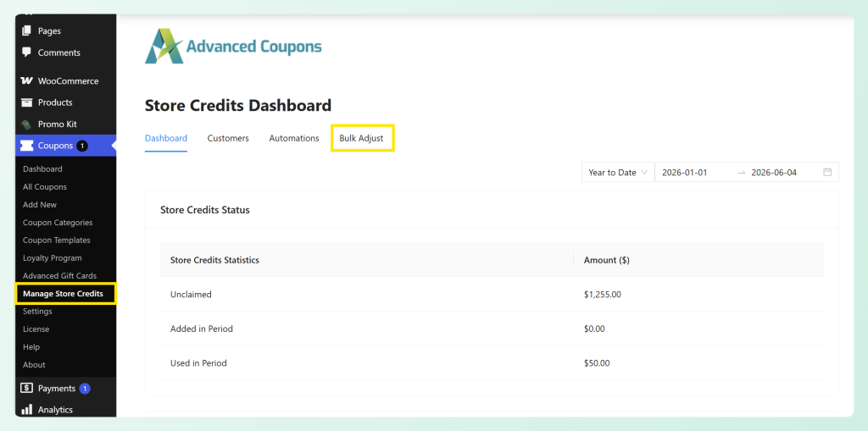This screenshot has height=431, width=868.
Task: Click the Store Credits Dashboard title
Action: [238, 105]
